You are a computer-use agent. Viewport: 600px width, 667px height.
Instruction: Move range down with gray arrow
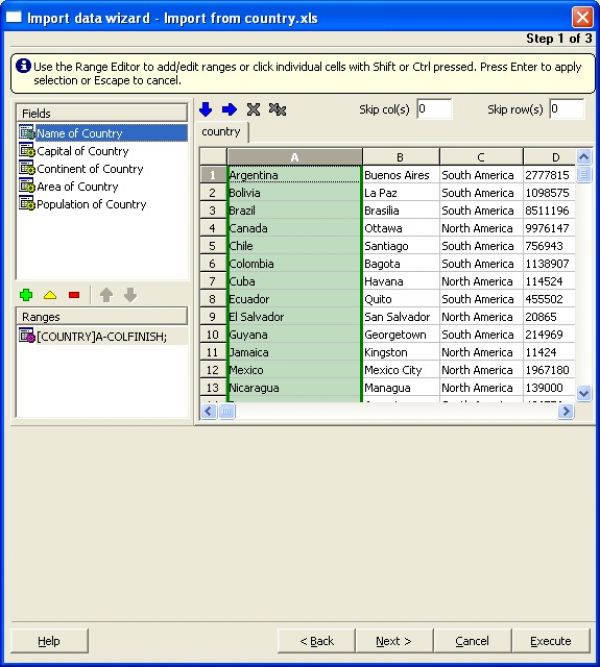pyautogui.click(x=130, y=295)
